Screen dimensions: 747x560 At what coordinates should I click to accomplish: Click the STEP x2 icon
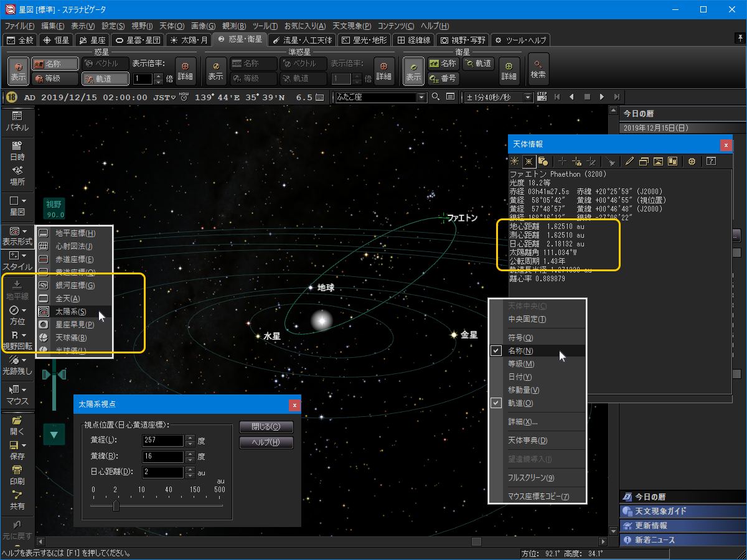542,97
